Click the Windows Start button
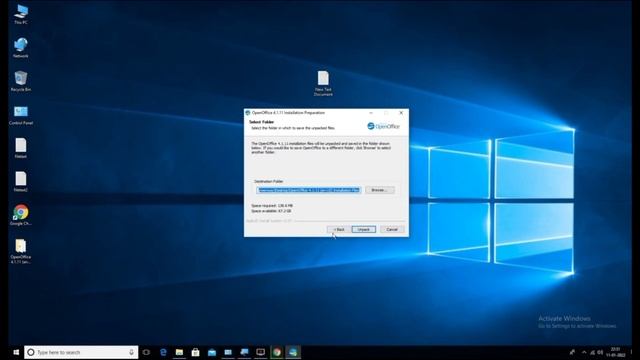 pos(16,352)
